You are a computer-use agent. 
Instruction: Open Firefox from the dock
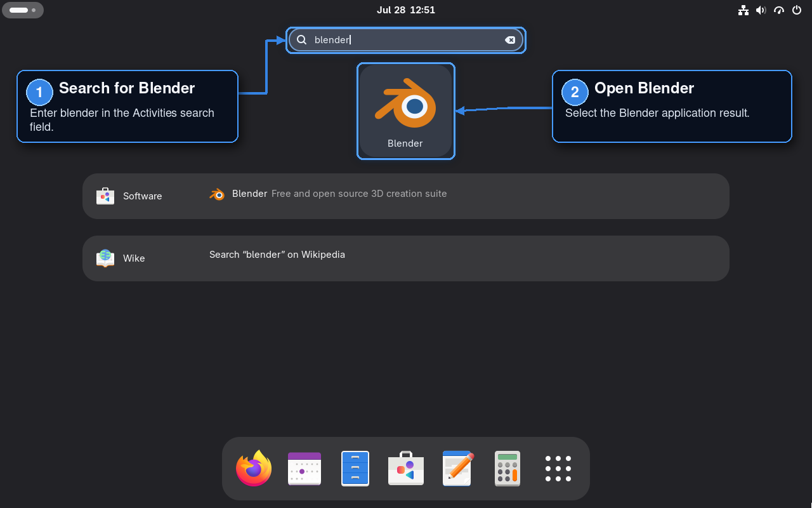click(254, 469)
